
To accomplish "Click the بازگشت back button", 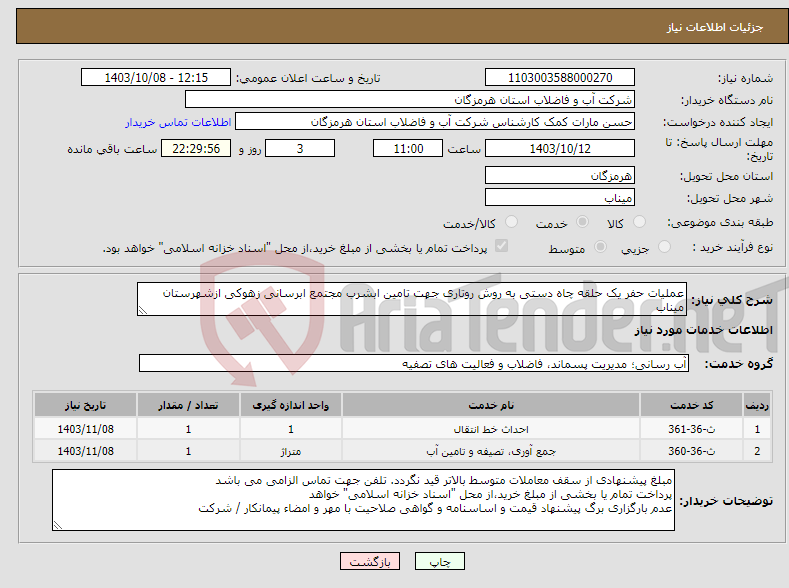I will click(x=370, y=561).
